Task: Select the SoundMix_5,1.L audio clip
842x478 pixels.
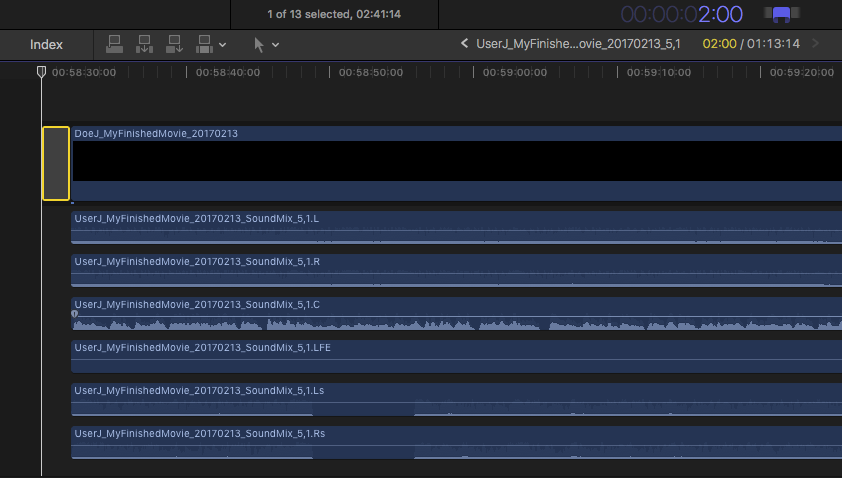Action: 456,227
